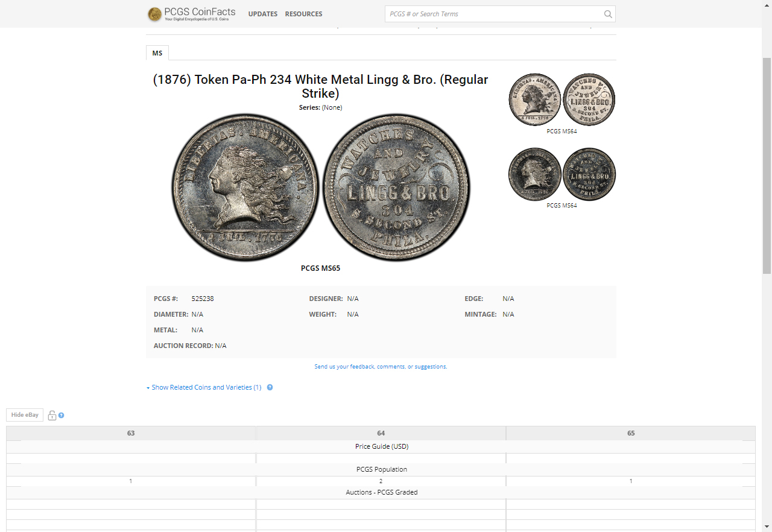Open the UPDATES menu

pos(263,14)
